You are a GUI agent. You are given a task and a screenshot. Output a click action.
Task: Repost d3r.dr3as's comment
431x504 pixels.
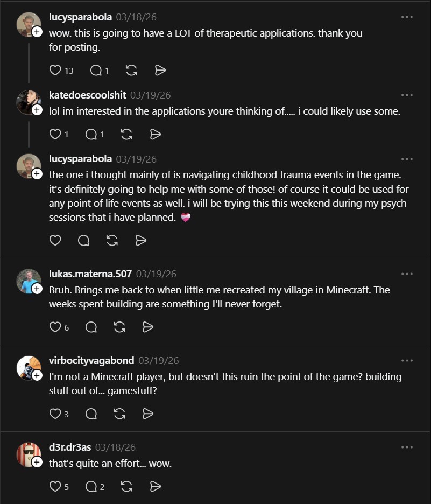[127, 487]
